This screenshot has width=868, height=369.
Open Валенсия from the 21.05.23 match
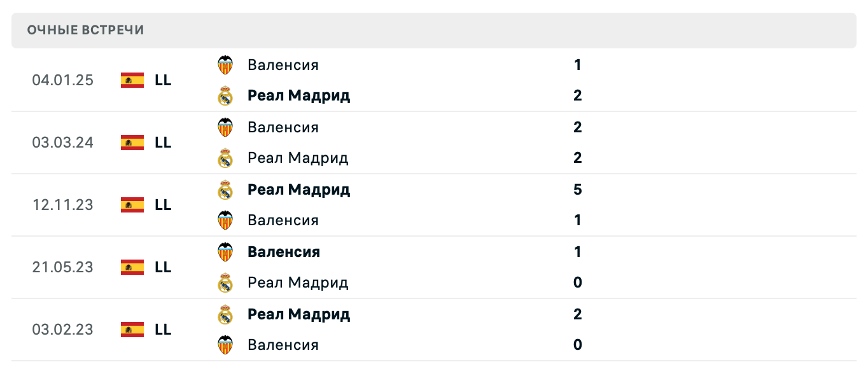click(284, 251)
